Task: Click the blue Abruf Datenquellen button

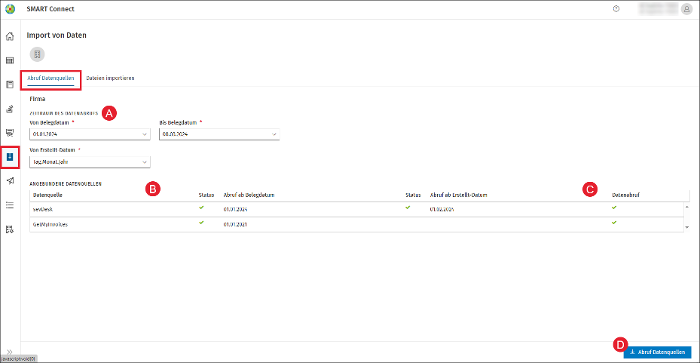Action: click(658, 352)
